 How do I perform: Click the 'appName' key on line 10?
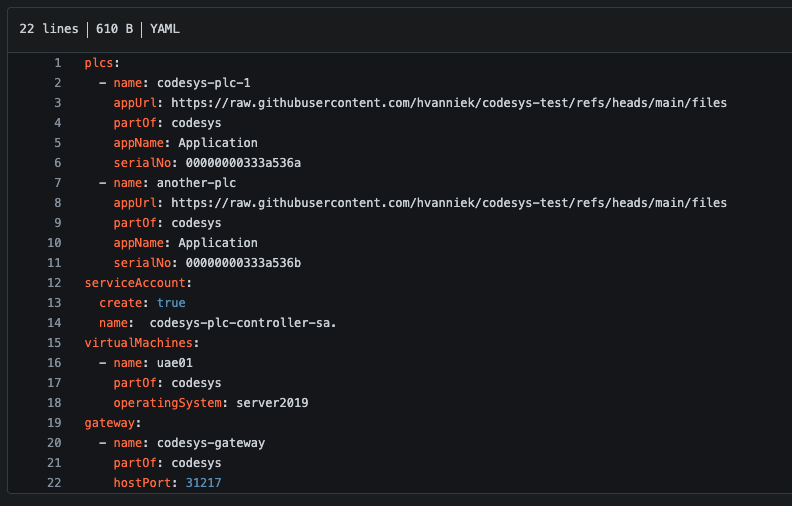click(138, 243)
